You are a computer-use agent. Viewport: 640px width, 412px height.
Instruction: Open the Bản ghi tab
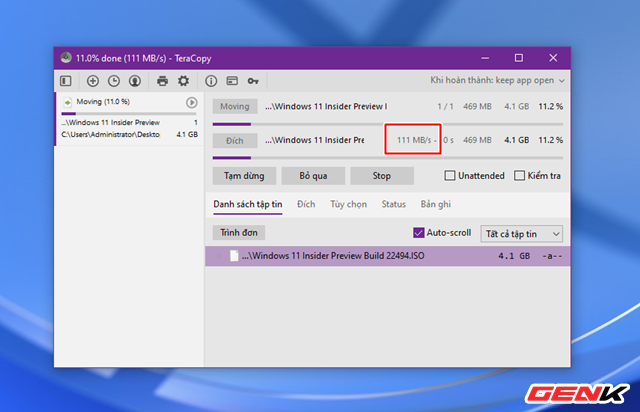pyautogui.click(x=436, y=204)
